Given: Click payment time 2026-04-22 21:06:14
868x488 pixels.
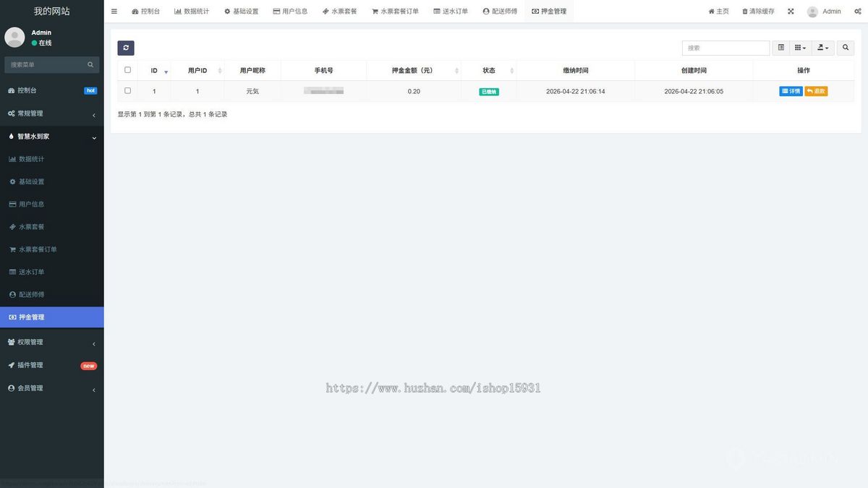Looking at the screenshot, I should click(x=576, y=91).
